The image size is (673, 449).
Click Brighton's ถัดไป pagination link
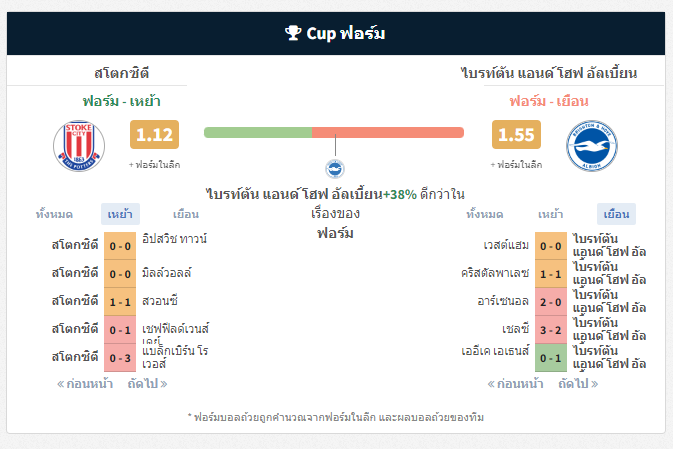point(578,383)
